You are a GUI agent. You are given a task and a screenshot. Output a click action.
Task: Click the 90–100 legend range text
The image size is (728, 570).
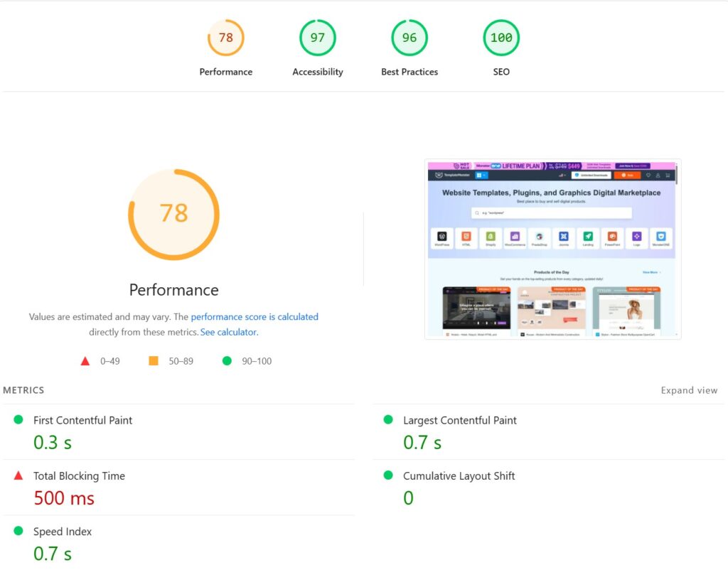(257, 361)
